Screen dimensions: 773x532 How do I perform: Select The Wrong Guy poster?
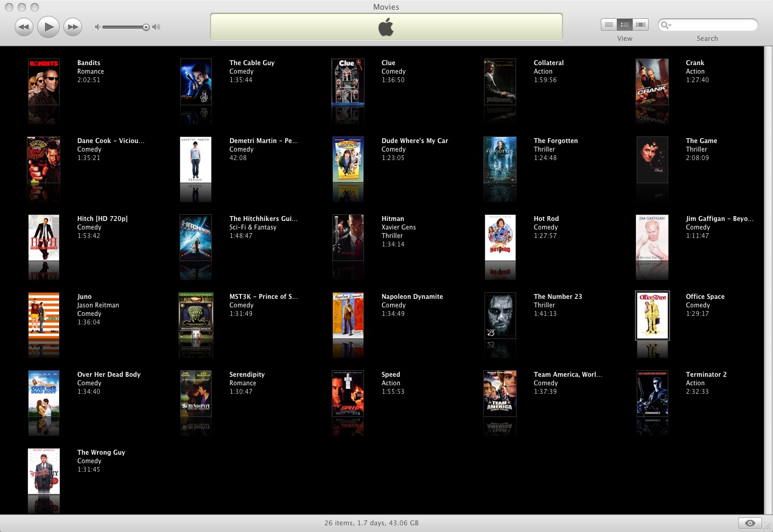pyautogui.click(x=44, y=472)
